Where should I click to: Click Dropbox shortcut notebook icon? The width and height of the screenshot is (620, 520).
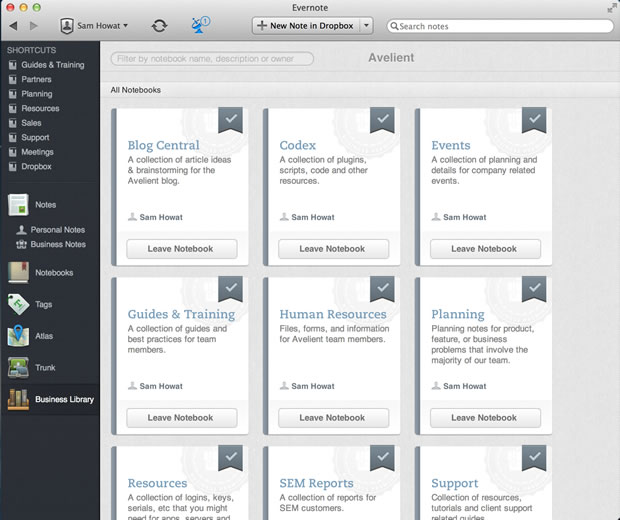tap(13, 166)
